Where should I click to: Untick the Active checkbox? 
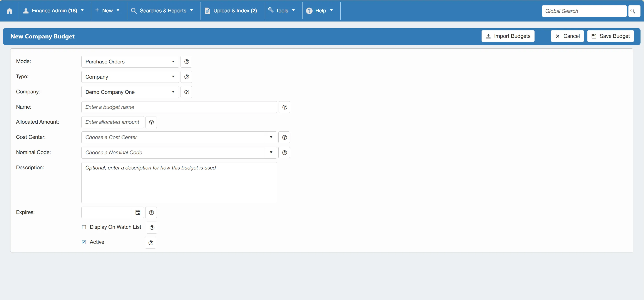pos(84,242)
